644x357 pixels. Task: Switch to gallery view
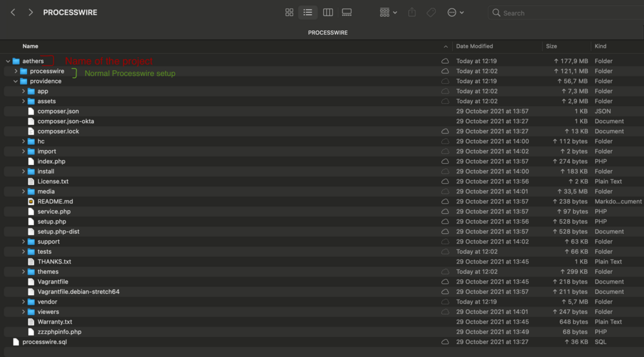[347, 12]
